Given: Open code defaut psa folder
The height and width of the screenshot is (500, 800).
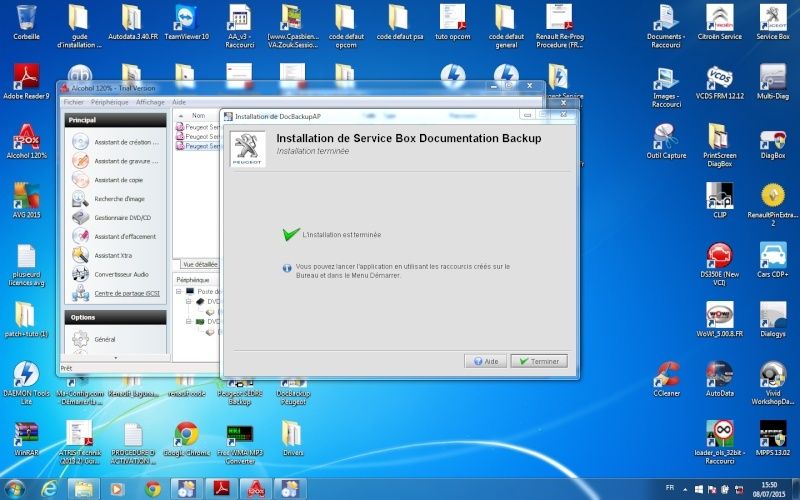Looking at the screenshot, I should 399,22.
